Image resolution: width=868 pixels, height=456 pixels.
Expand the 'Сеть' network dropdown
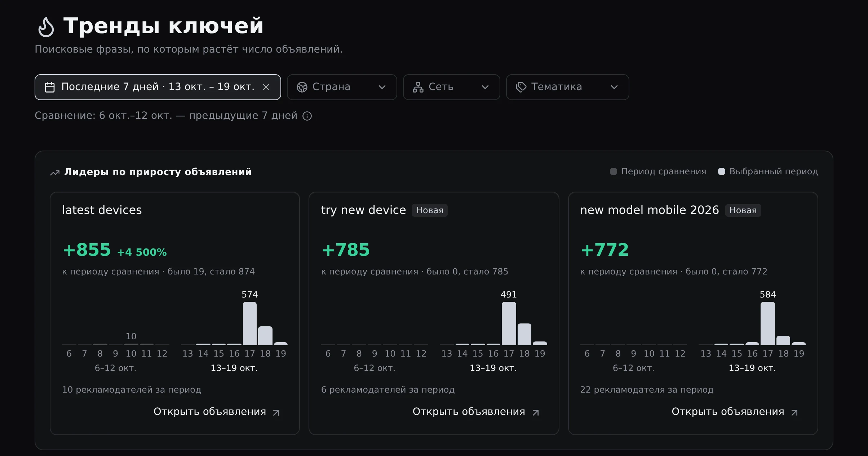[x=451, y=87]
